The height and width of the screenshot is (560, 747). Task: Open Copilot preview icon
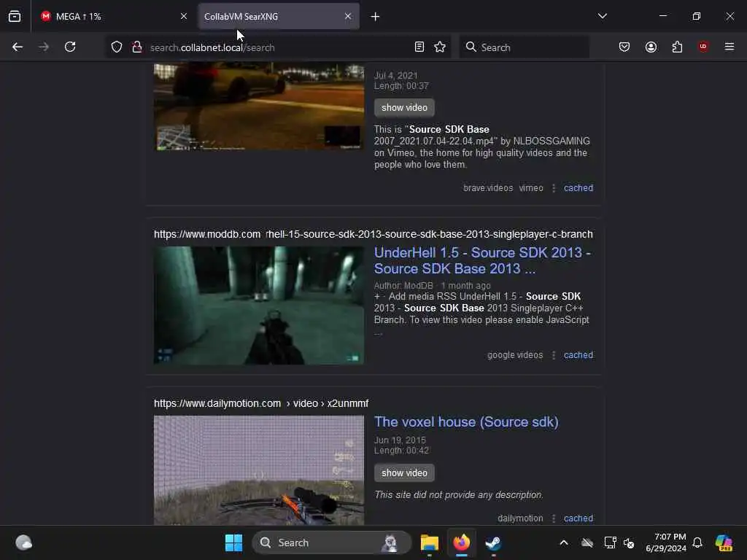tap(724, 542)
